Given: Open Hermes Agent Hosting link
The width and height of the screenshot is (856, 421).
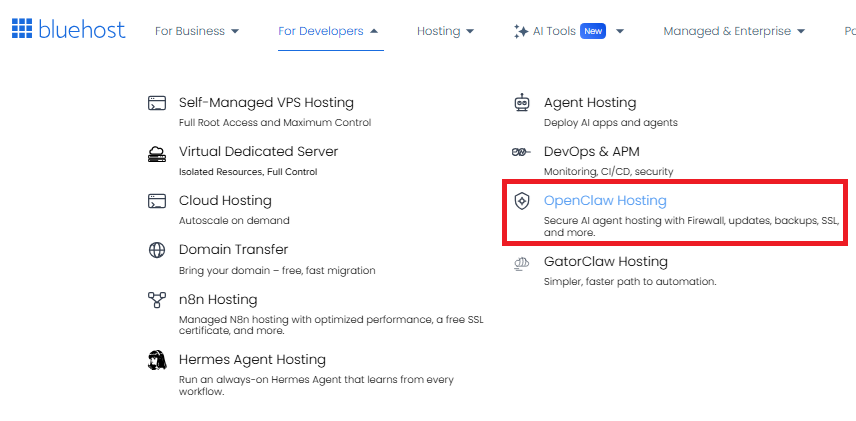Looking at the screenshot, I should point(252,360).
